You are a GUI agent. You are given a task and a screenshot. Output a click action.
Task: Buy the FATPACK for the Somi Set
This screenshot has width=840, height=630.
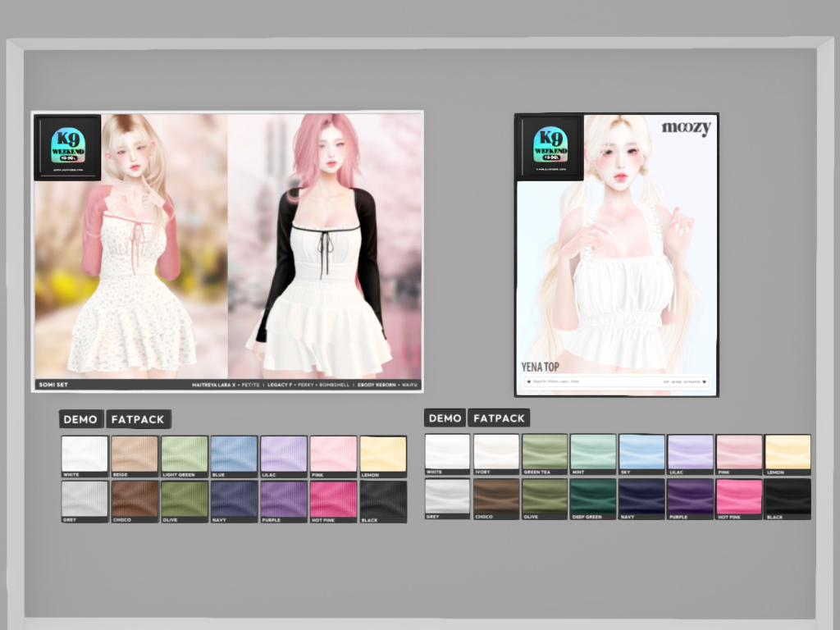point(138,419)
